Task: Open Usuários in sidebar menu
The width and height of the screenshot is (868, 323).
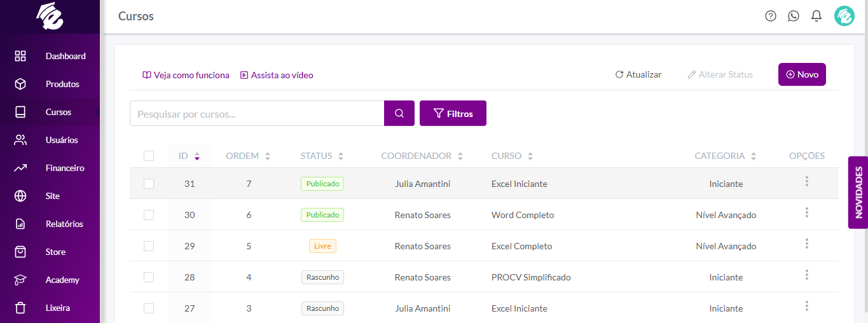Action: [x=62, y=140]
